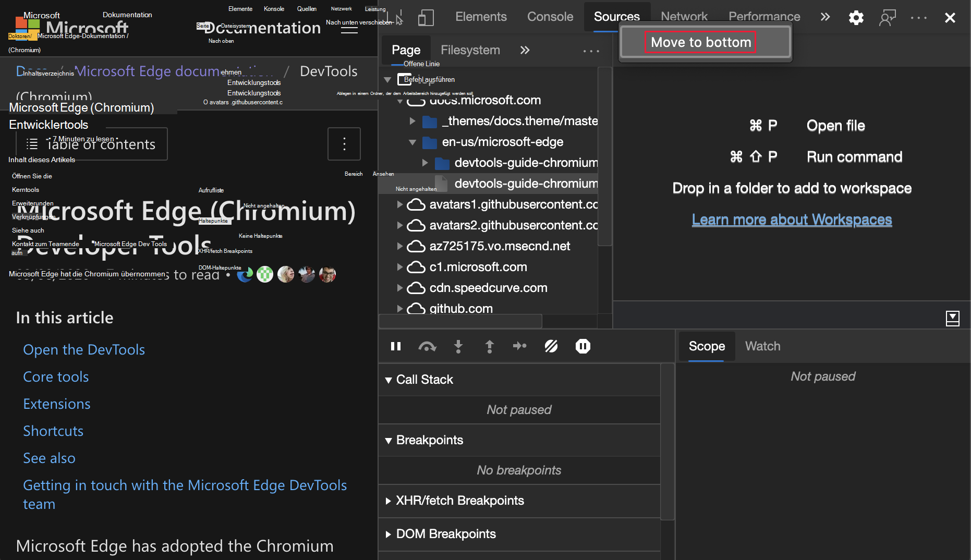This screenshot has height=560, width=971.
Task: Expand the _themes/docs.theme folder
Action: pyautogui.click(x=412, y=121)
